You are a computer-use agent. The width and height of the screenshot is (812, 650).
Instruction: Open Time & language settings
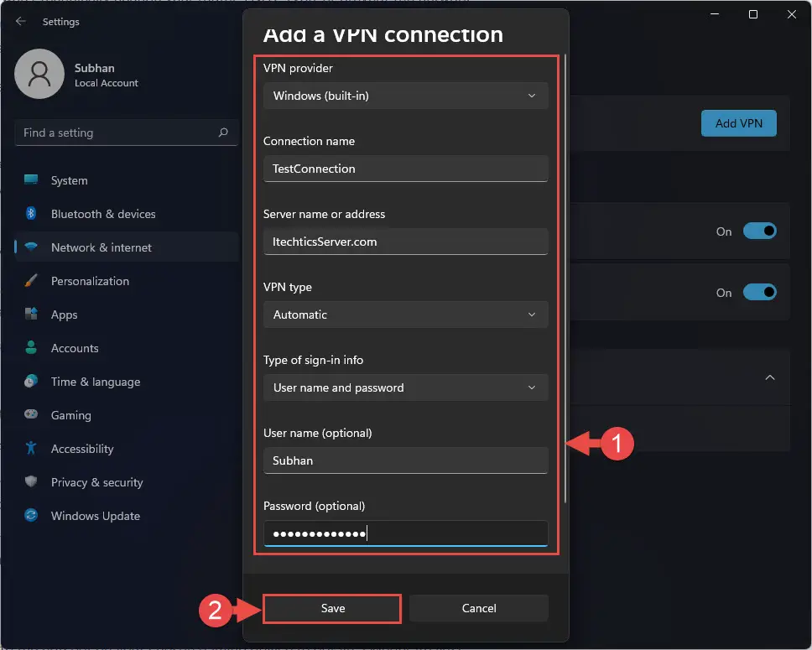tap(127, 382)
